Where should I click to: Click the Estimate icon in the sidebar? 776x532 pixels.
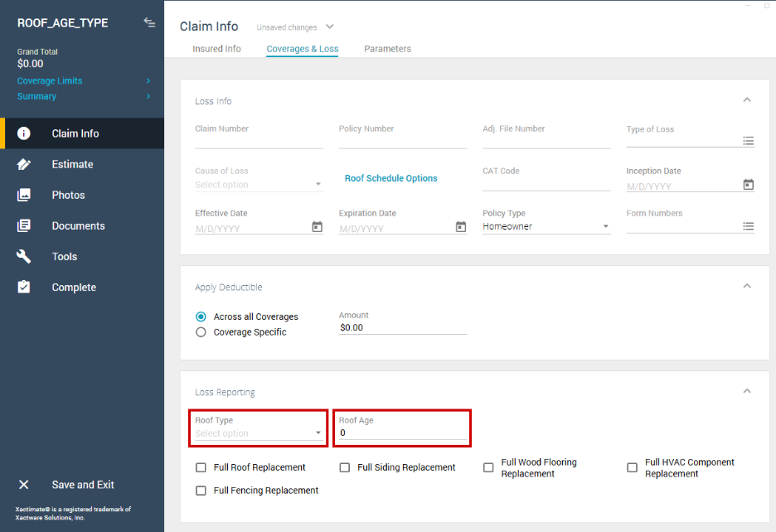[24, 164]
